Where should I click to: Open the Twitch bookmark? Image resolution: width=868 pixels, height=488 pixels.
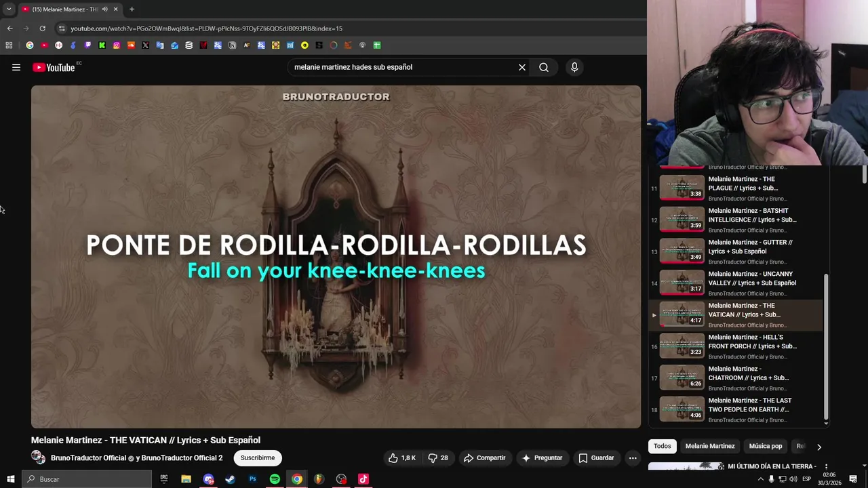87,45
